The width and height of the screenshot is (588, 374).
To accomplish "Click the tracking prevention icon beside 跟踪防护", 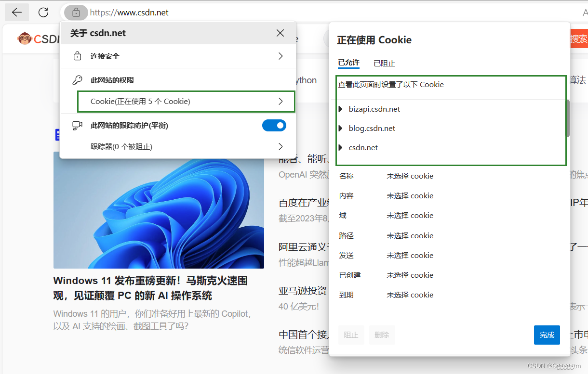I will [77, 126].
